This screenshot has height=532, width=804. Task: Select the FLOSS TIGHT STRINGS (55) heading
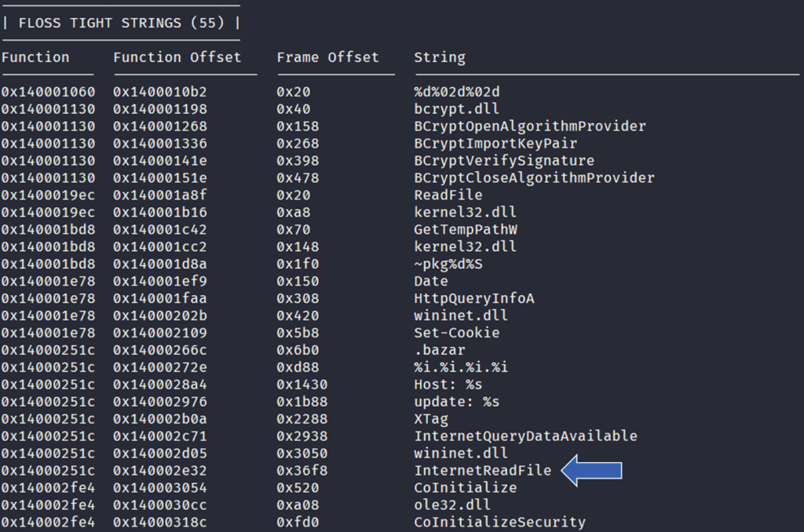122,23
